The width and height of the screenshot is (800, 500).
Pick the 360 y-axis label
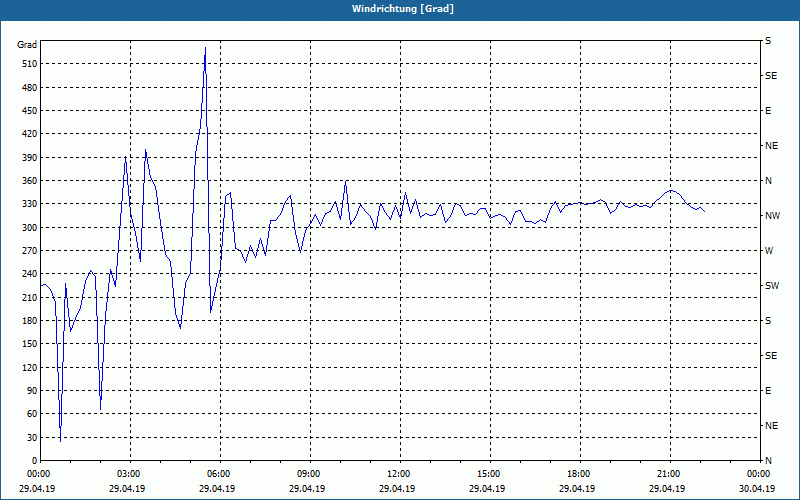click(x=30, y=181)
